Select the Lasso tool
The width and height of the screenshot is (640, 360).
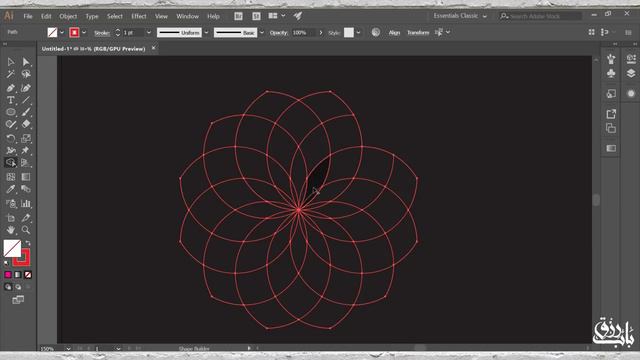pyautogui.click(x=26, y=74)
